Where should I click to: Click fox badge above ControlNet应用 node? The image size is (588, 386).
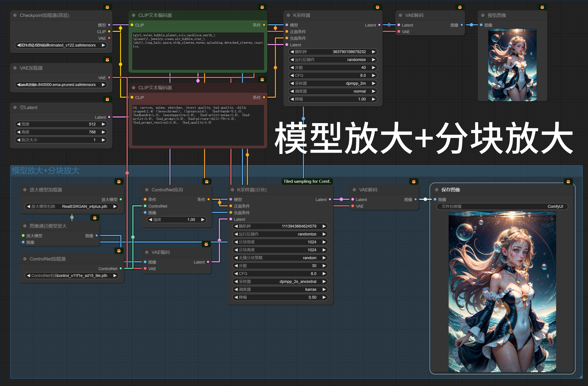(206, 182)
